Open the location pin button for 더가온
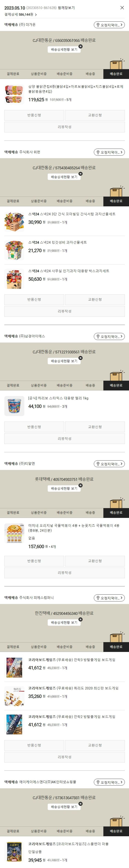 pyautogui.click(x=109, y=25)
